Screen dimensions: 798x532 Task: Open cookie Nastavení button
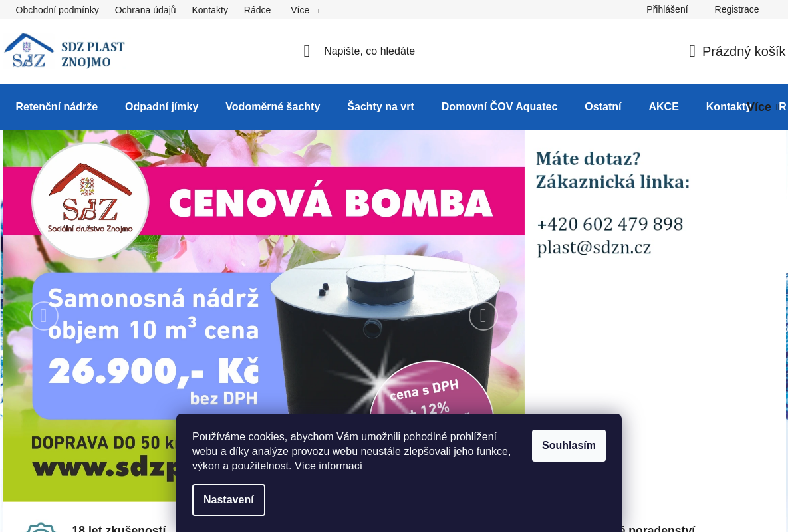[229, 500]
